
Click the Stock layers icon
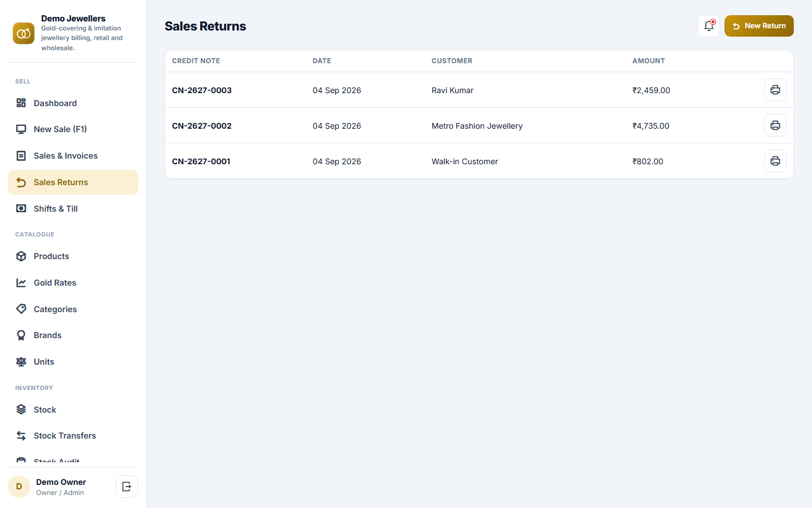(x=21, y=409)
